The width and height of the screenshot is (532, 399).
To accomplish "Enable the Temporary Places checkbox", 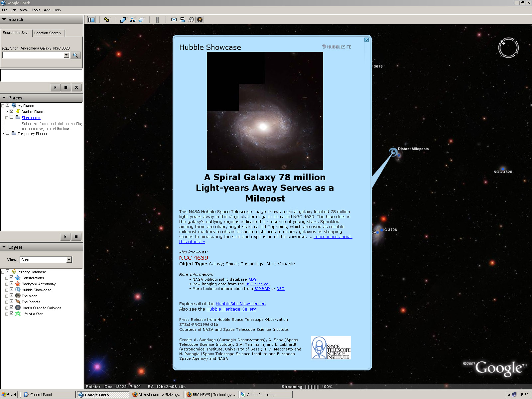I will 8,133.
